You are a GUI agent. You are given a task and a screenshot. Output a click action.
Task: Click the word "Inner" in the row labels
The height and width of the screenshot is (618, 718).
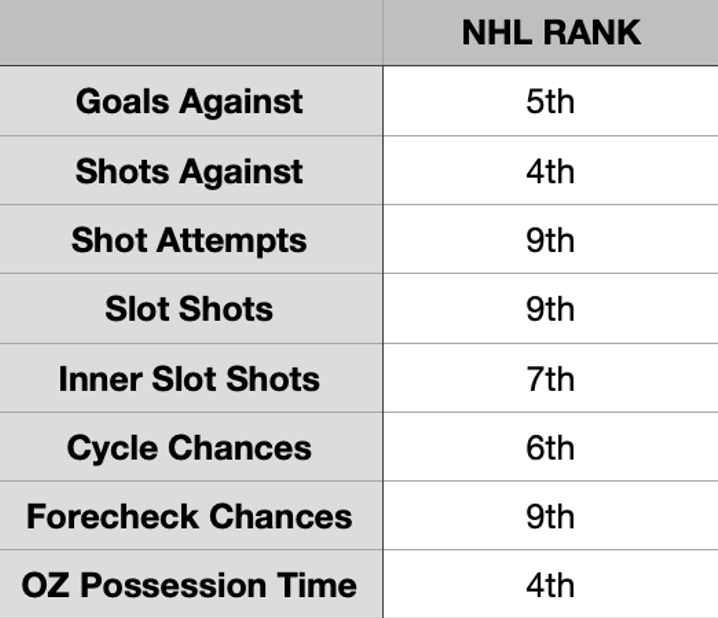coord(97,379)
